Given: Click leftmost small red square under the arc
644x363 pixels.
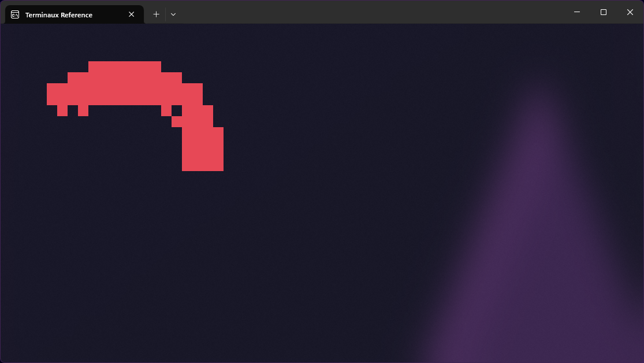Looking at the screenshot, I should (62, 110).
